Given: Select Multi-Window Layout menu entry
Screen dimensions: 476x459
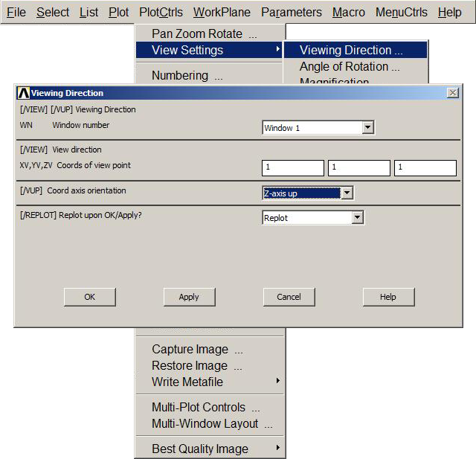Looking at the screenshot, I should pos(211,423).
